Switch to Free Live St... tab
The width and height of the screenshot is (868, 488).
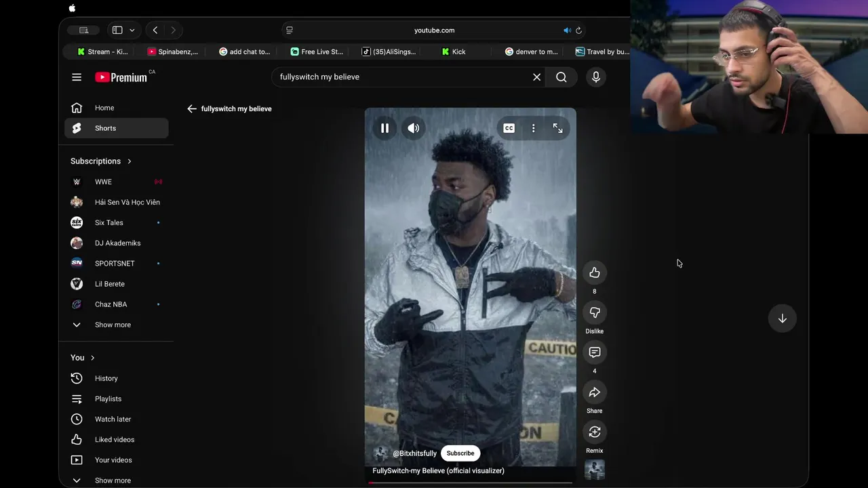click(x=317, y=52)
